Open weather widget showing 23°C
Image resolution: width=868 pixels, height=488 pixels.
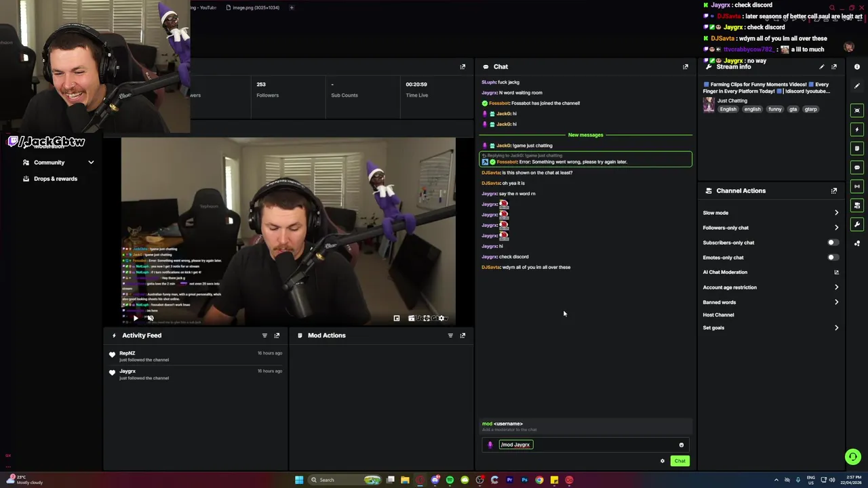[26, 480]
